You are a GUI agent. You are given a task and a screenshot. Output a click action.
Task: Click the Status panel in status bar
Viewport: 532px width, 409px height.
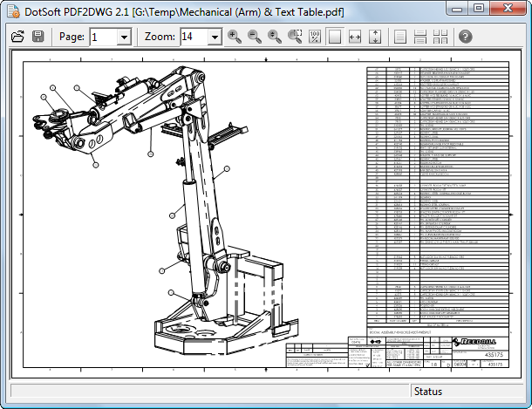(x=467, y=392)
